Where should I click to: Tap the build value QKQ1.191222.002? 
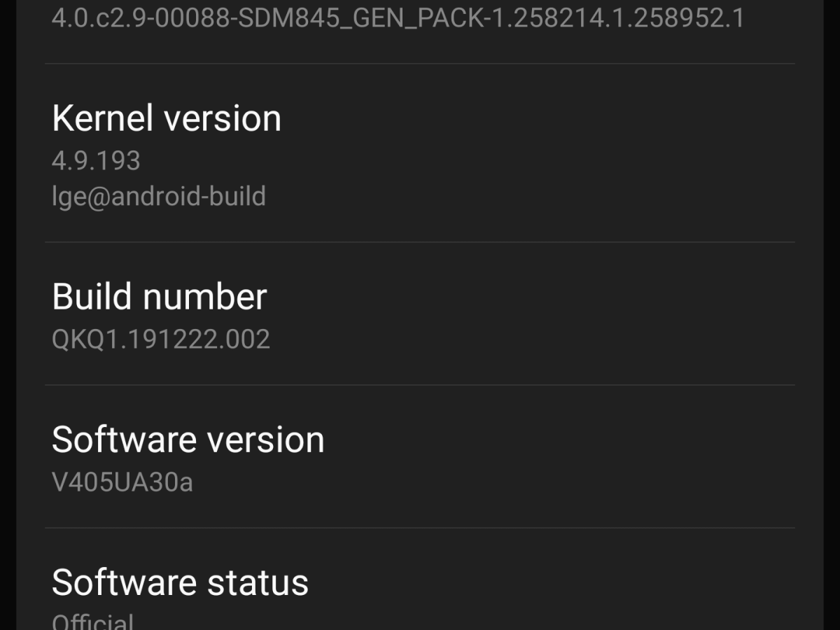point(161,339)
